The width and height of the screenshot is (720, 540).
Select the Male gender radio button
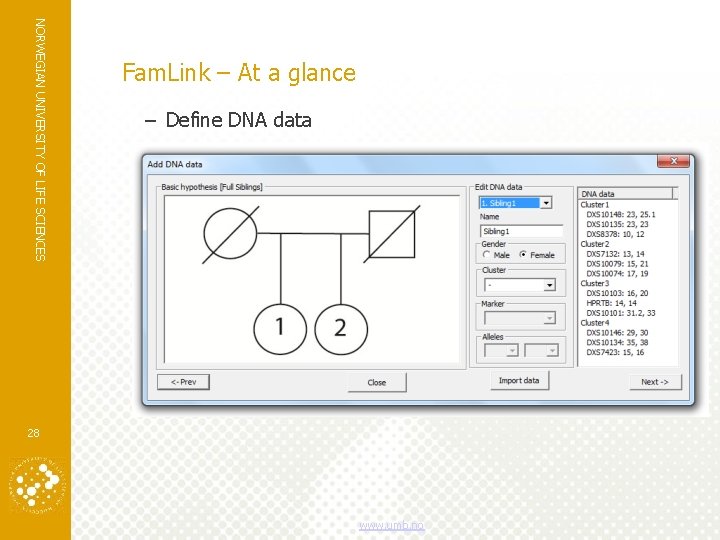[487, 254]
